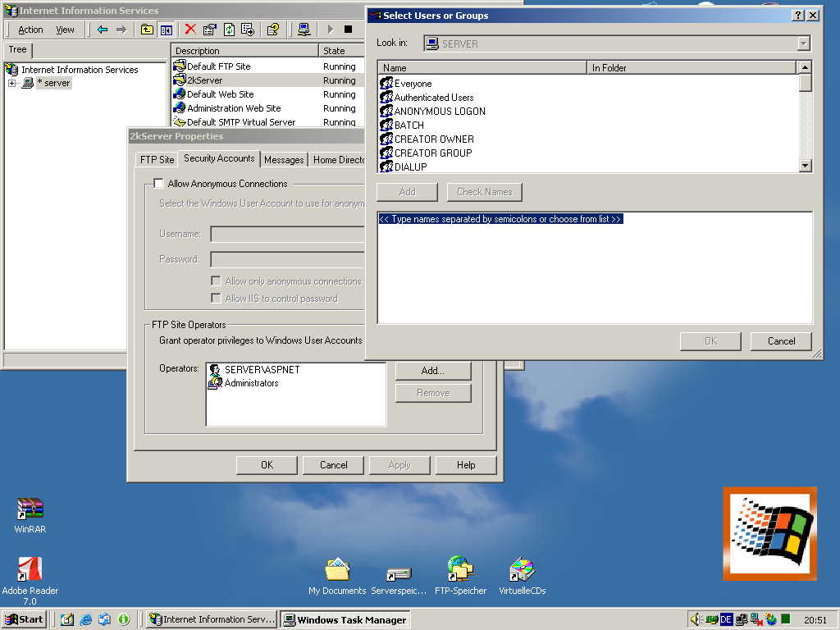The image size is (840, 630).
Task: Open Properties from the IIS toolbar icon
Action: click(209, 30)
